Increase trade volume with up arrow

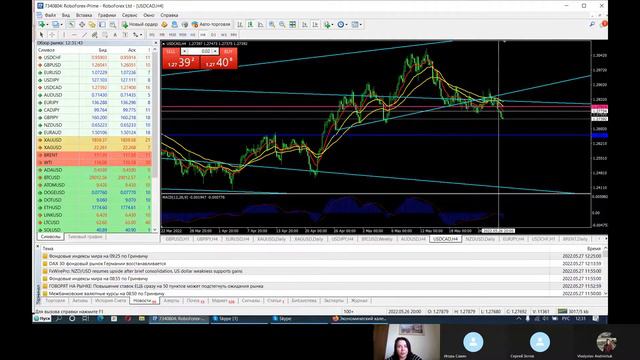coord(215,51)
